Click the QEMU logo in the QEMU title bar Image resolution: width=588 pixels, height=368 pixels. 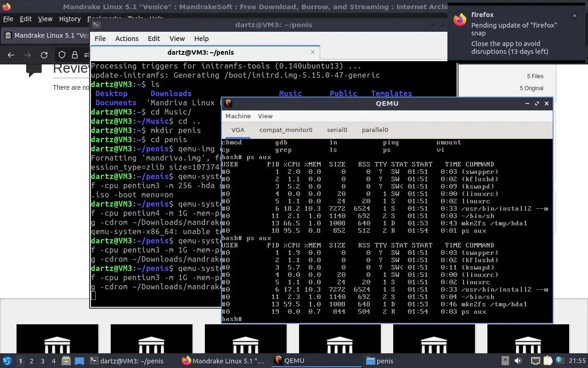[x=228, y=103]
